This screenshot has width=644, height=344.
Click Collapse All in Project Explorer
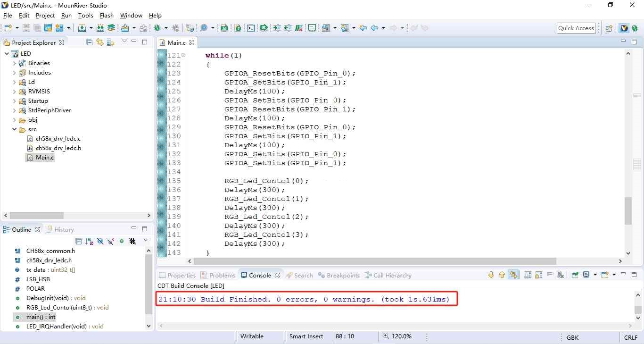point(90,42)
